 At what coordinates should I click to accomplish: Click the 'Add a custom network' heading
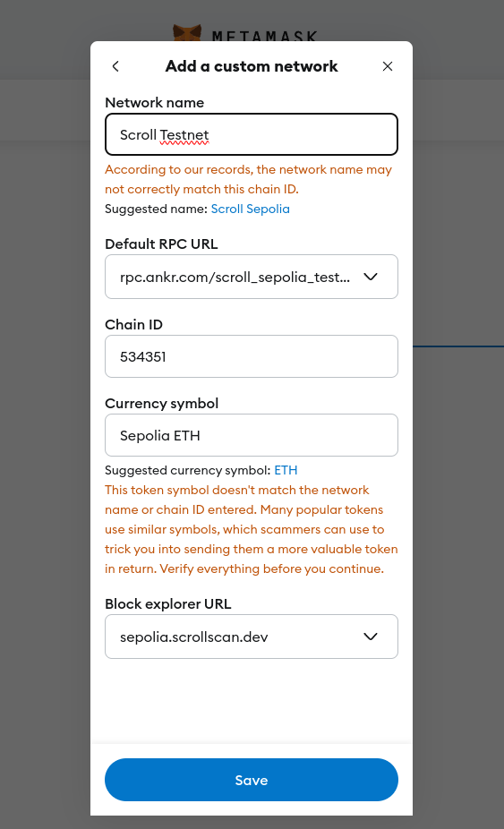[x=252, y=66]
